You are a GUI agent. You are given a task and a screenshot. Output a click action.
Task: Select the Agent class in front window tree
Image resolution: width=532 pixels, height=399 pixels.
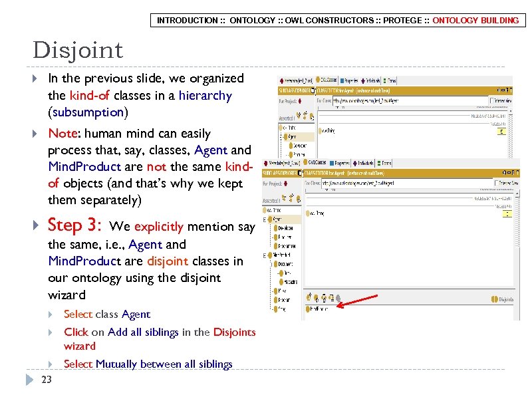click(x=275, y=219)
